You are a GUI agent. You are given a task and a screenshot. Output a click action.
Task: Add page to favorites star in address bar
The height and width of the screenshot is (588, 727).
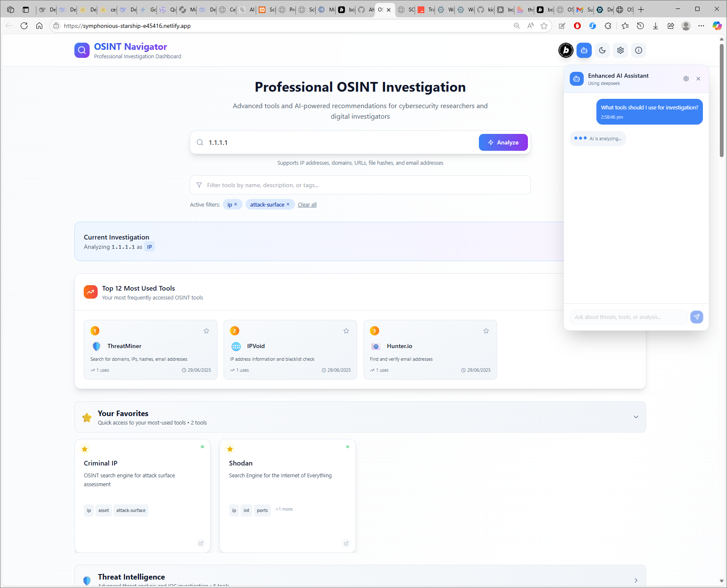544,26
